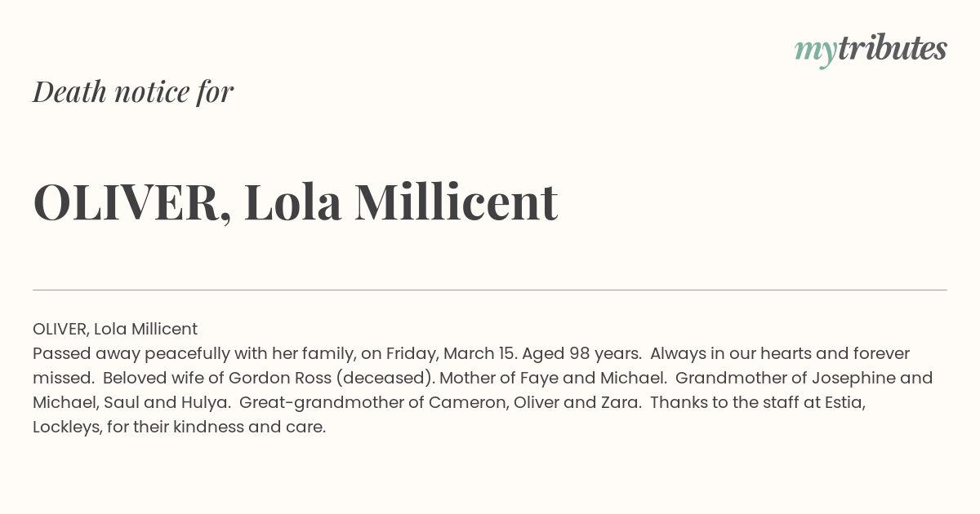The height and width of the screenshot is (514, 980).
Task: Click the 'Death notice for' italic heading
Action: click(x=133, y=91)
